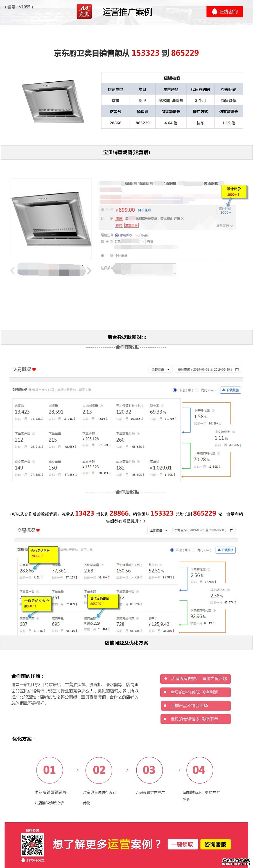Show previous product thumbnails with left arrow
Screen dimensions: 253x868
click(13, 271)
